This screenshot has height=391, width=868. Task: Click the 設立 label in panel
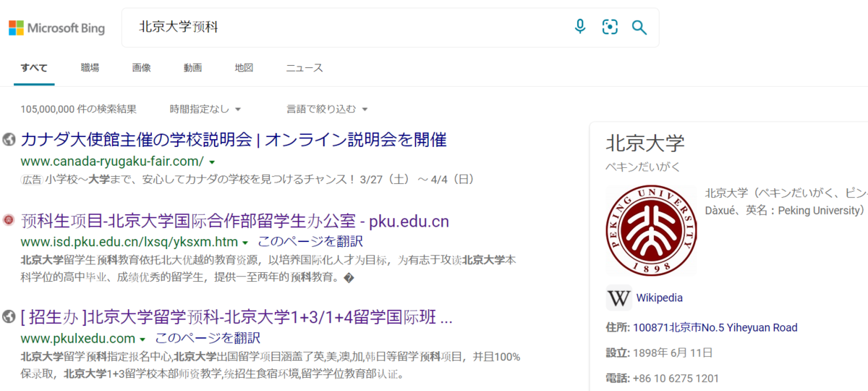point(617,353)
